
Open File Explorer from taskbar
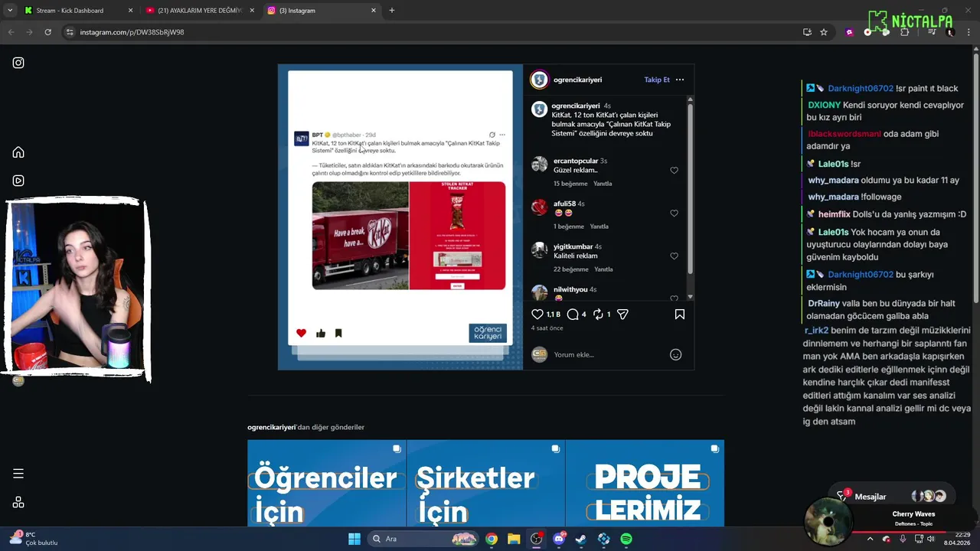(514, 539)
